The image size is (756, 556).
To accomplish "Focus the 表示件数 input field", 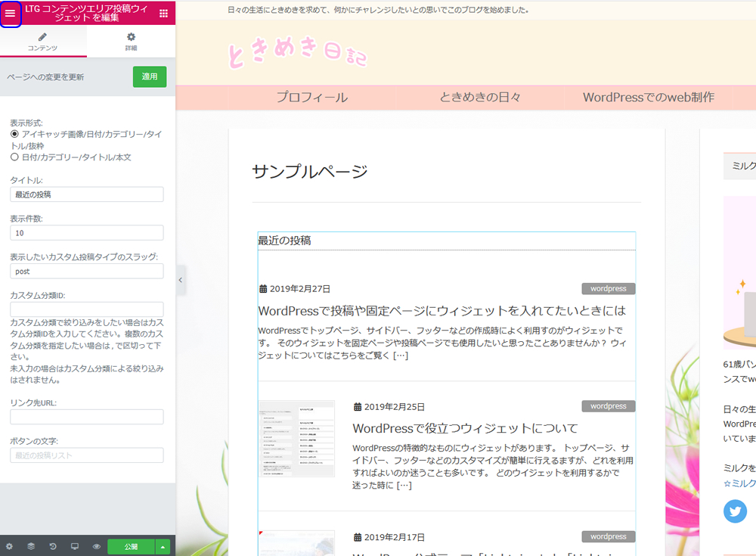I will pos(87,233).
